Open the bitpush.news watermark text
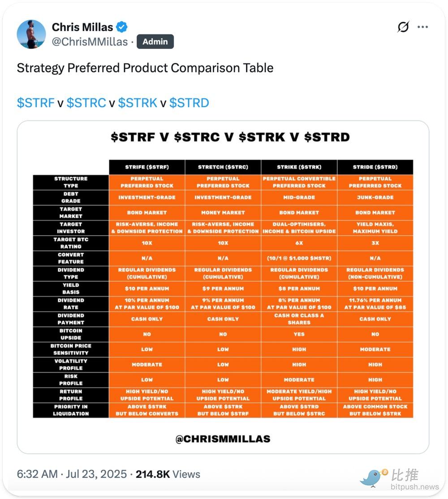Viewport: 448px width, 499px height. point(414,486)
